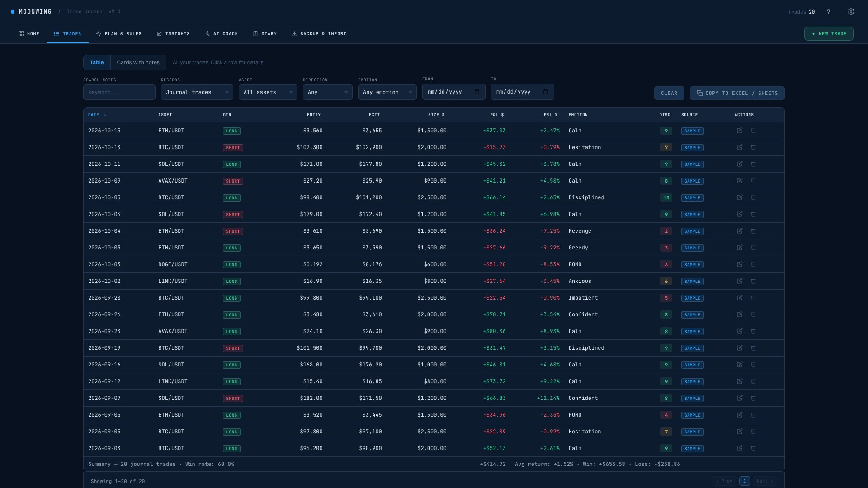The height and width of the screenshot is (488, 868).
Task: Delete the DOGE/USDT trade
Action: (x=753, y=264)
